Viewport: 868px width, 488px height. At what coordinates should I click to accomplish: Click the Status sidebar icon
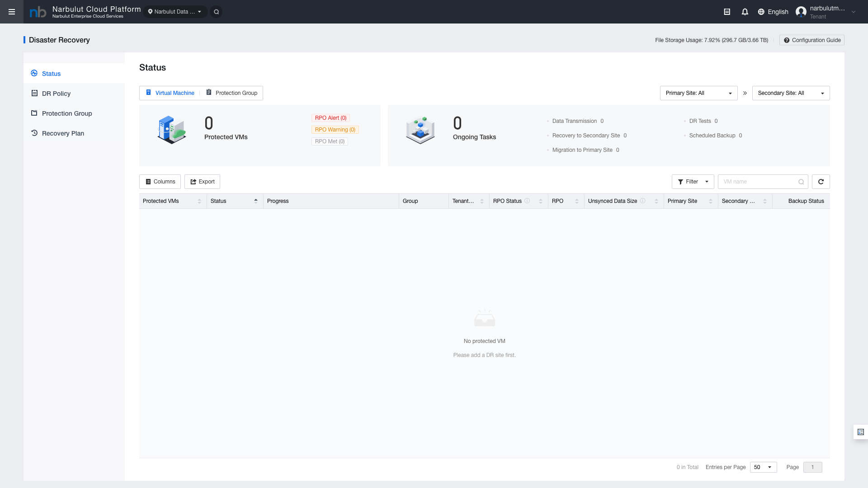pyautogui.click(x=34, y=73)
